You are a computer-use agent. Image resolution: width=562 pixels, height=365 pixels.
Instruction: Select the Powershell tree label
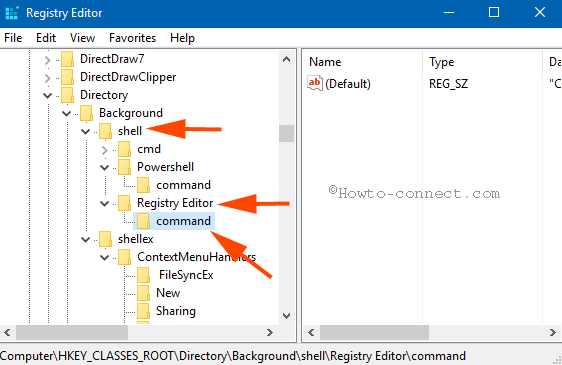[x=165, y=167]
